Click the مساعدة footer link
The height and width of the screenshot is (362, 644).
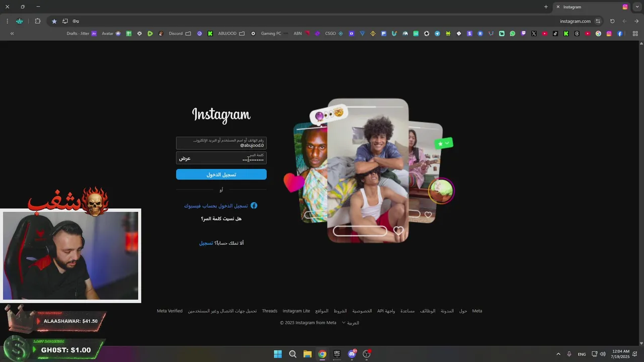click(408, 311)
